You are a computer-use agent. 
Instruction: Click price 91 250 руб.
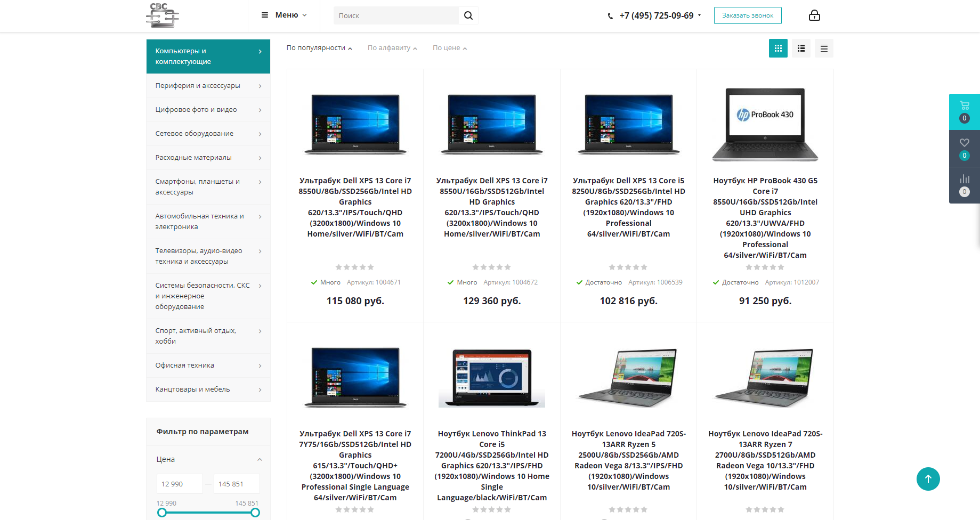point(765,301)
